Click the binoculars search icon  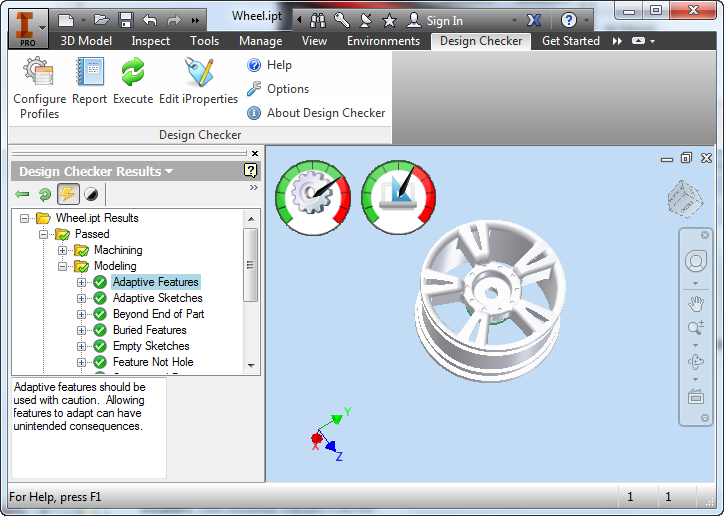click(x=318, y=20)
